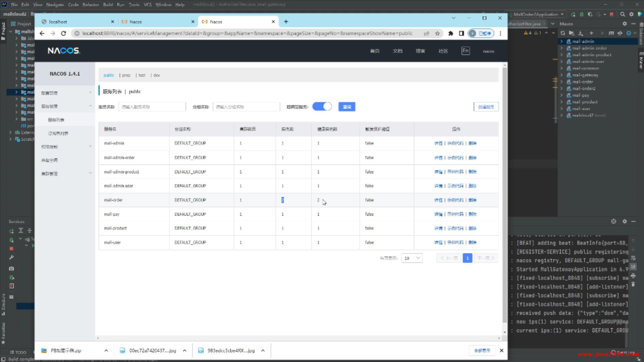Select test namespace tab
Screen dimensions: 644x362
[142, 75]
